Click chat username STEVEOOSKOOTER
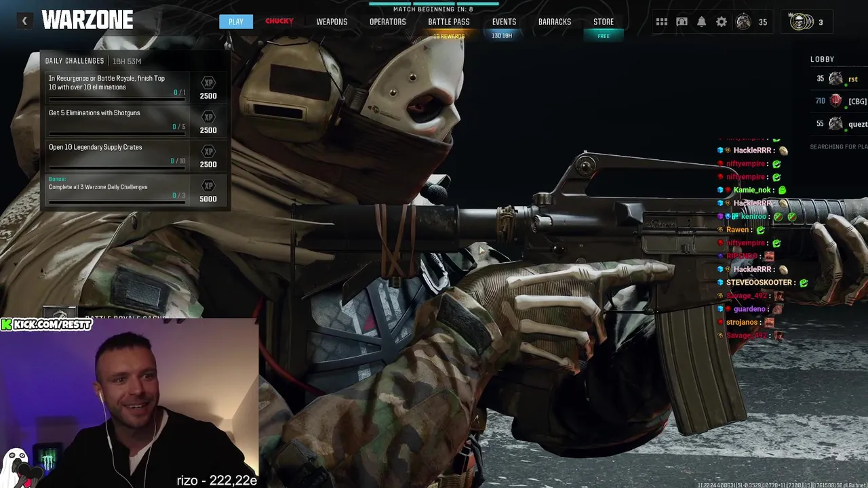The image size is (868, 488). click(x=759, y=283)
